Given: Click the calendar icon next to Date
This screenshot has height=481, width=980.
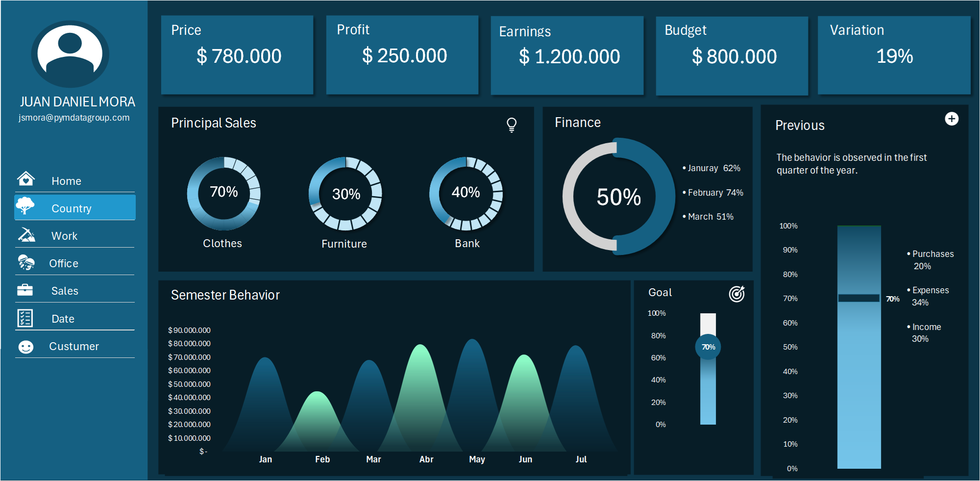Looking at the screenshot, I should (x=25, y=318).
